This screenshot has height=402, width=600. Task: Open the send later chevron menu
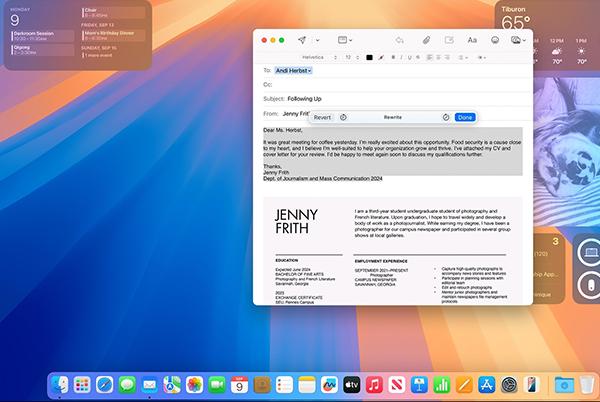coord(318,40)
